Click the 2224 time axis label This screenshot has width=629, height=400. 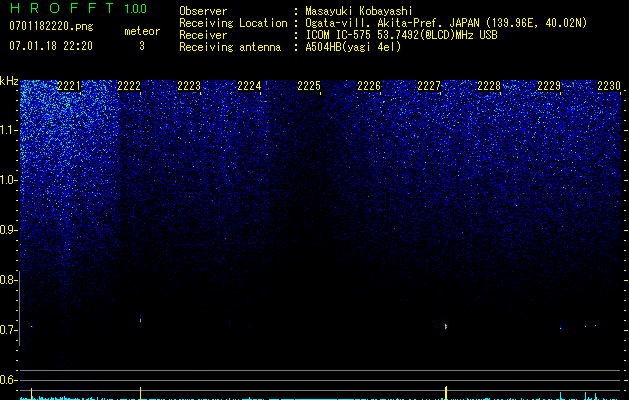click(x=249, y=86)
